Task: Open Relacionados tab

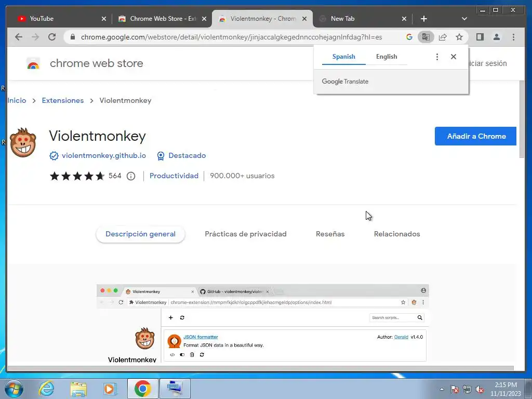Action: [397, 234]
